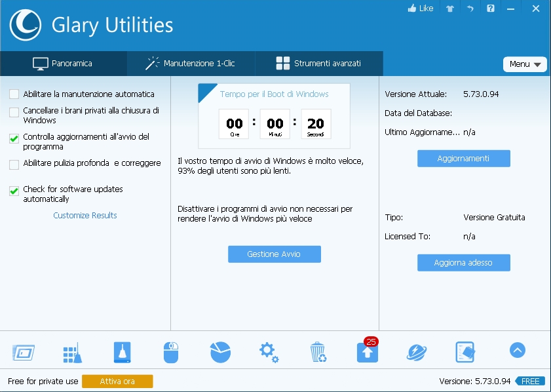
Task: Click 'Free for private use' status text
Action: [x=43, y=382]
